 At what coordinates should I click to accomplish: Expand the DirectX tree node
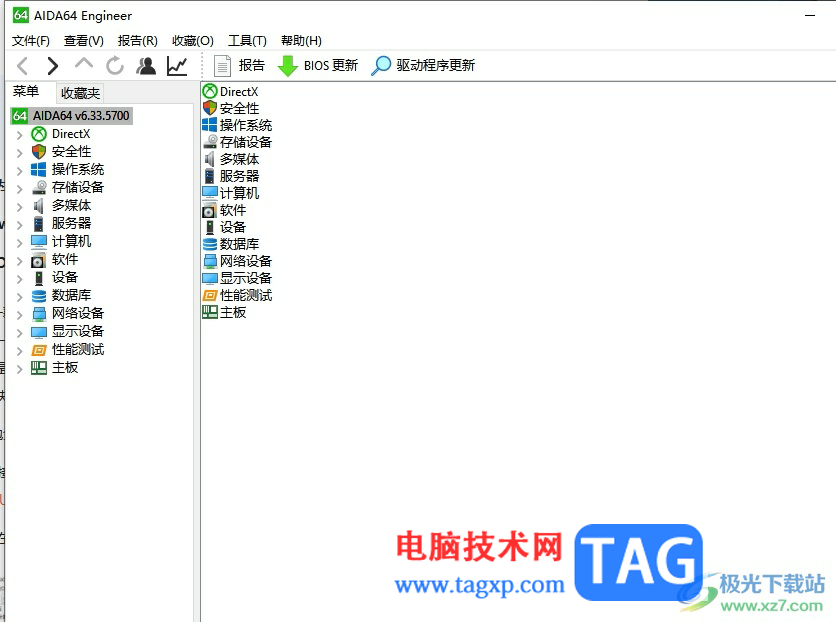[x=20, y=135]
